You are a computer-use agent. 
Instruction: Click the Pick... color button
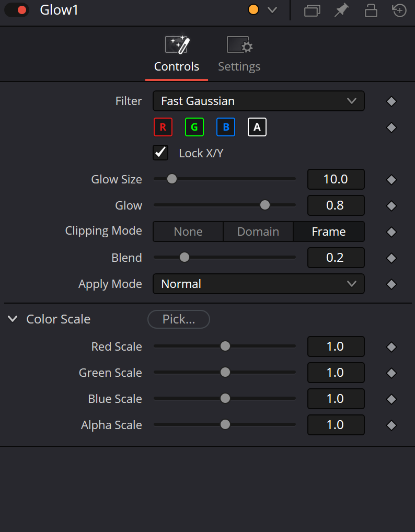coord(178,319)
